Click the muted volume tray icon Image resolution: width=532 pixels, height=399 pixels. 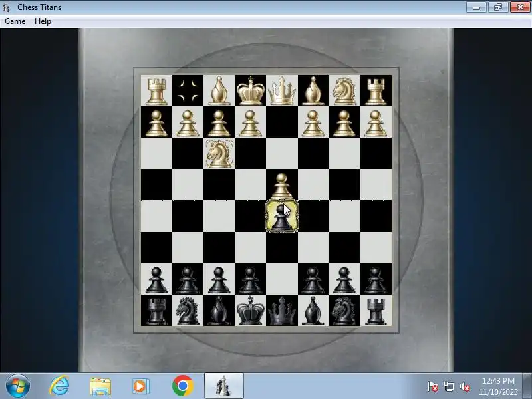point(465,386)
